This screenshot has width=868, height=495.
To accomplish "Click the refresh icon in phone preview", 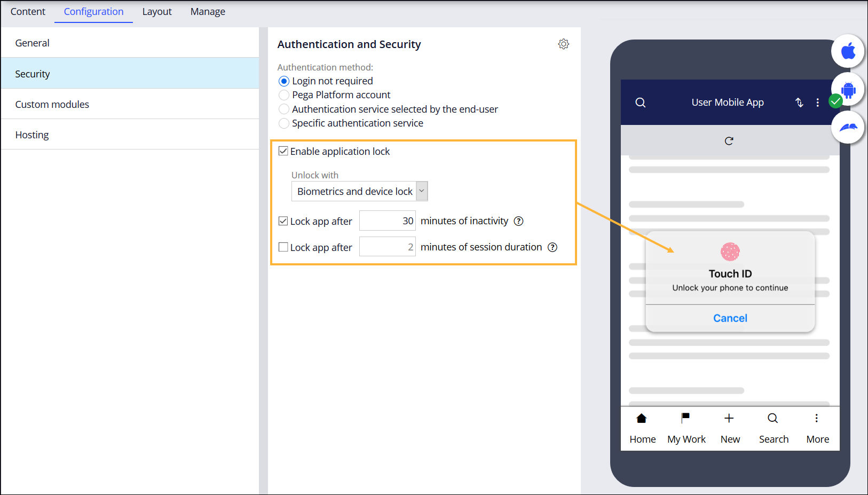I will [x=729, y=141].
